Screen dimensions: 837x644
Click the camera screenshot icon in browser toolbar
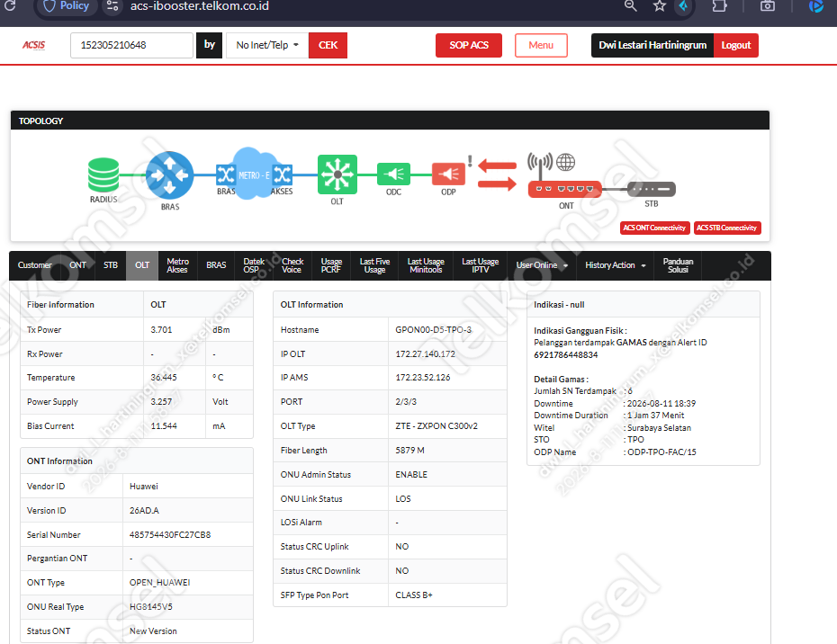tap(768, 6)
